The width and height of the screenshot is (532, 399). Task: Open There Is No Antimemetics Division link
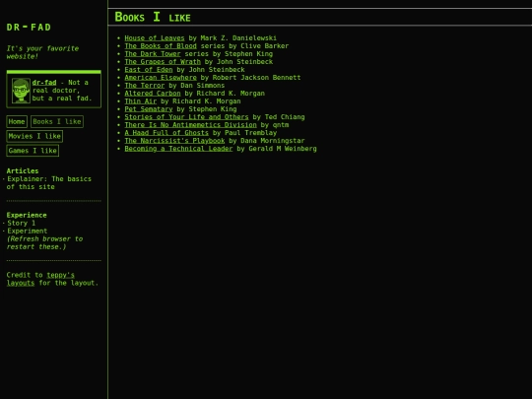[x=191, y=125]
